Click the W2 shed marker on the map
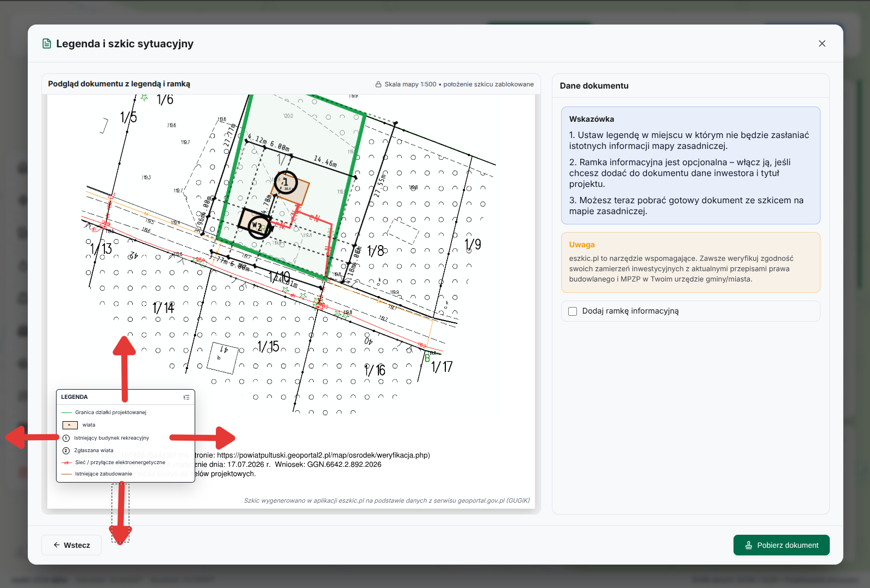 (x=258, y=227)
